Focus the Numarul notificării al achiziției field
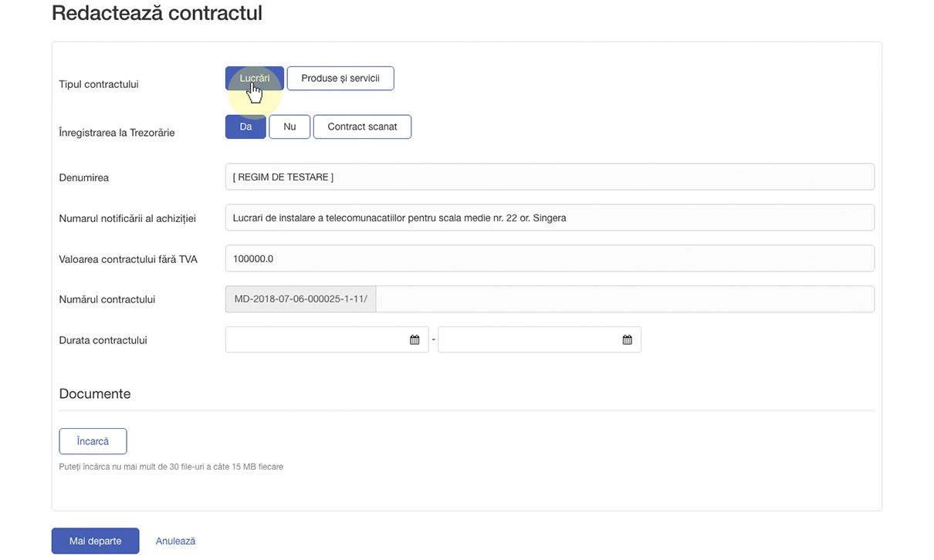The image size is (934, 560). (x=550, y=218)
